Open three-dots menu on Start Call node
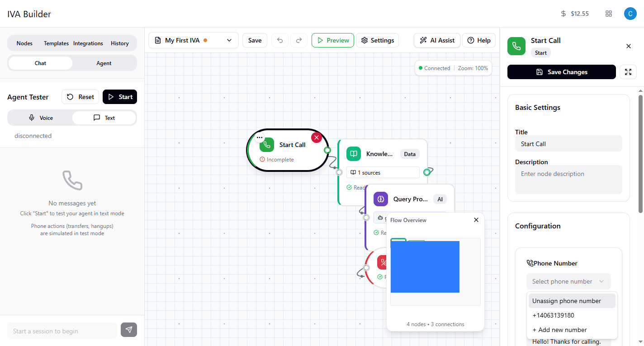Viewport: 644px width, 346px height. [260, 137]
